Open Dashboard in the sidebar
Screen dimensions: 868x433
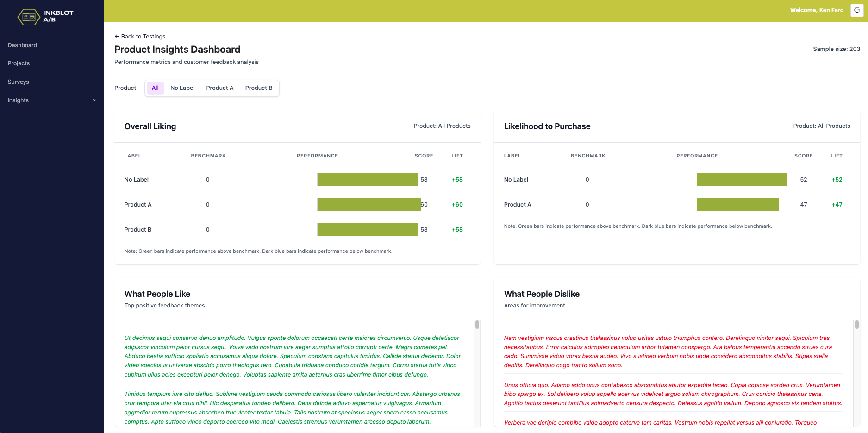pos(22,45)
